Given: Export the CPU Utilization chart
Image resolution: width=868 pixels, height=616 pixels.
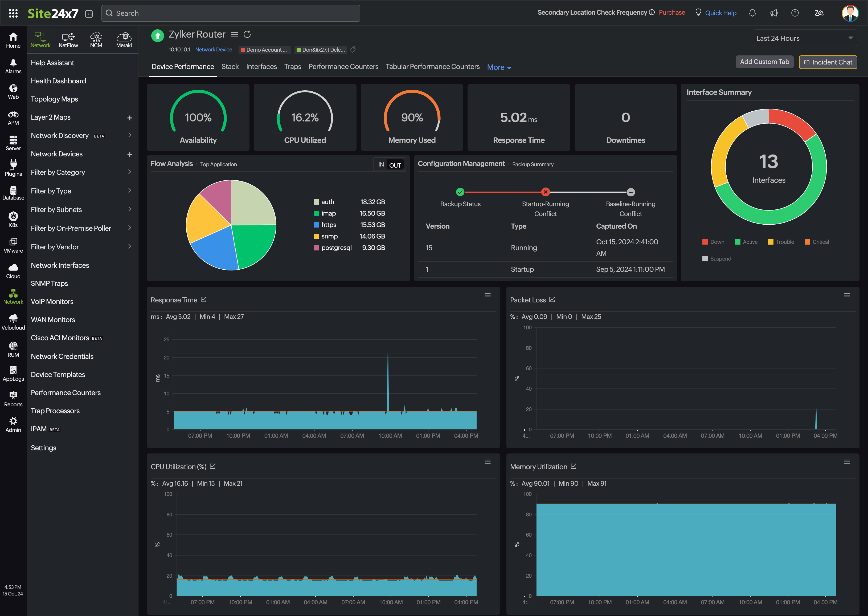Looking at the screenshot, I should (x=213, y=466).
